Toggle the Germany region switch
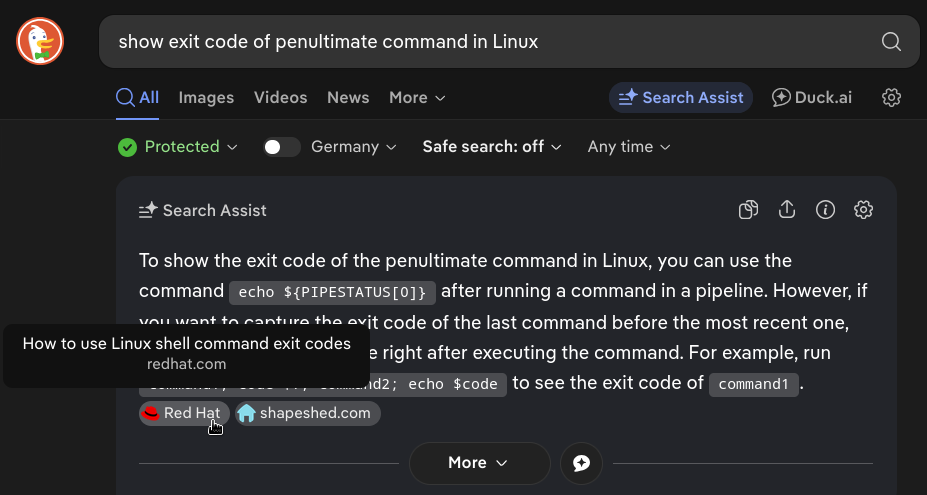 [282, 147]
